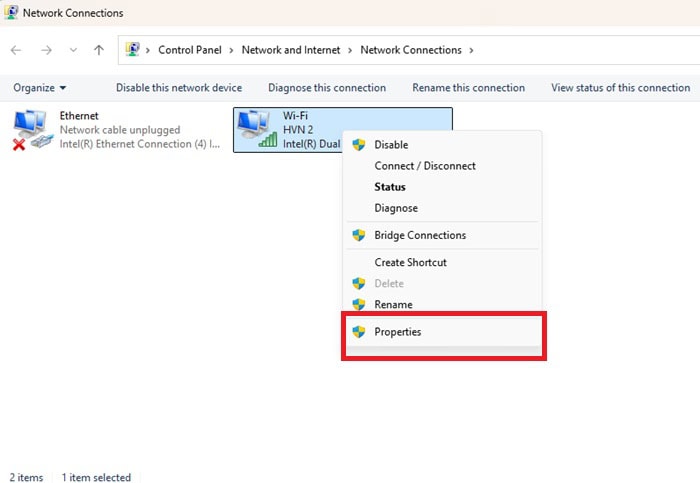Choose Properties from the context menu
Screen dimensions: 700x483
[398, 332]
